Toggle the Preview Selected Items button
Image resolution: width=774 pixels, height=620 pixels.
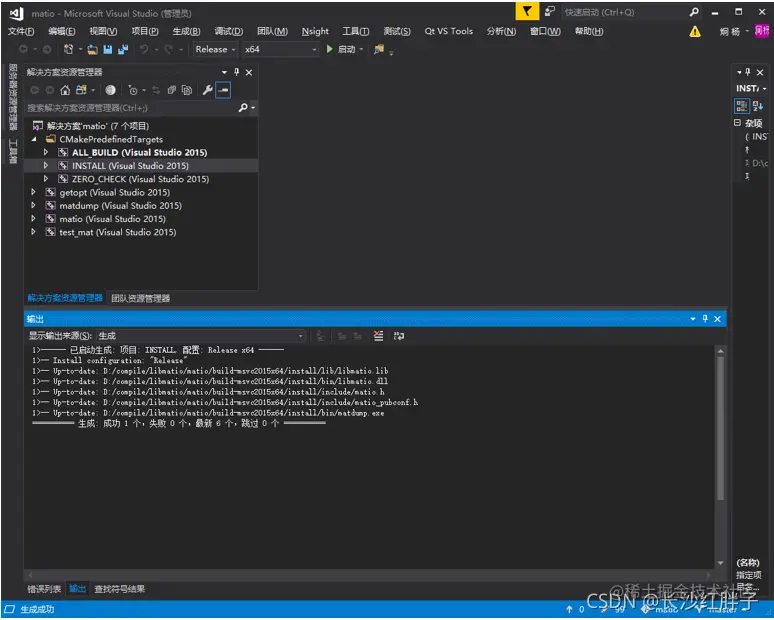[223, 90]
